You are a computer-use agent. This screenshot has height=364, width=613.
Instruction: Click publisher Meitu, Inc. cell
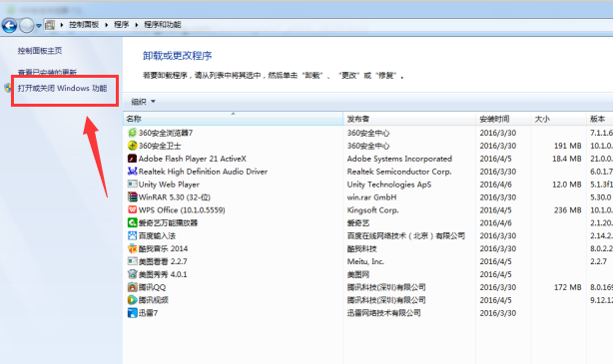click(x=365, y=261)
